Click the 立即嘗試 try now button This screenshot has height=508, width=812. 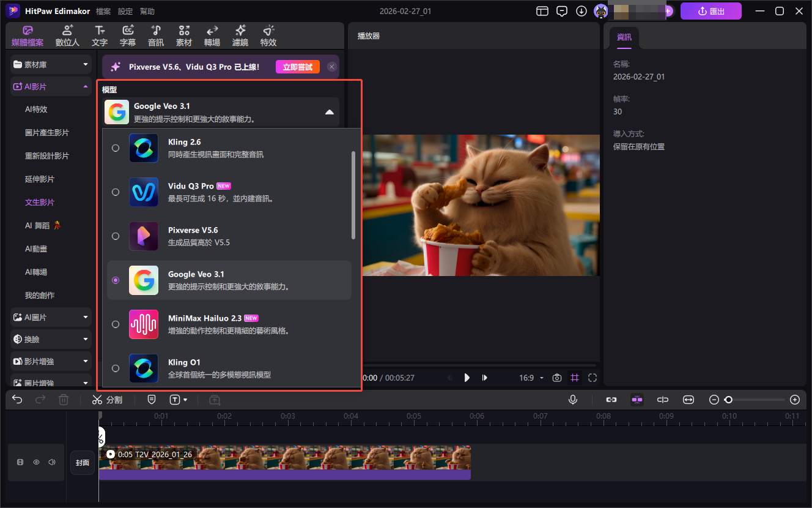[297, 67]
